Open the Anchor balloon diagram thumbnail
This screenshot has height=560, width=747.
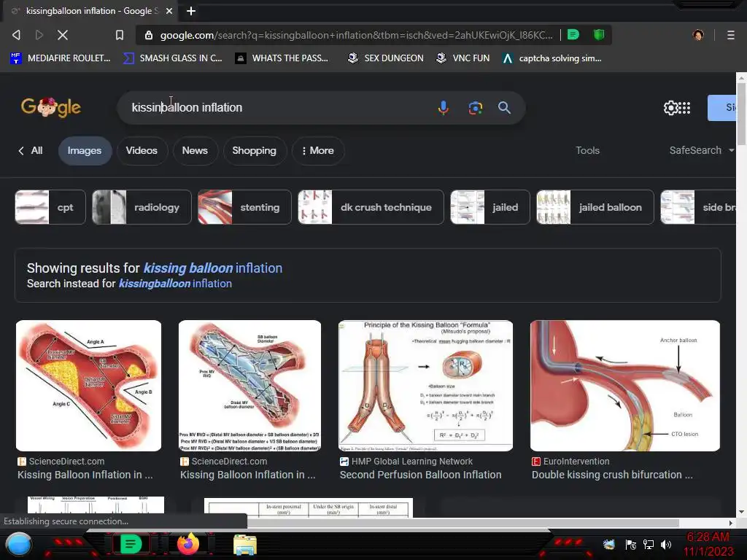coord(625,386)
